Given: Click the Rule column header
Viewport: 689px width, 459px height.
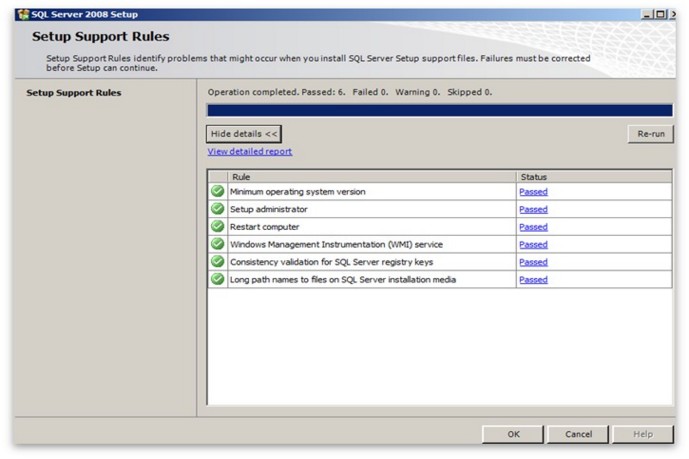Looking at the screenshot, I should [x=372, y=177].
